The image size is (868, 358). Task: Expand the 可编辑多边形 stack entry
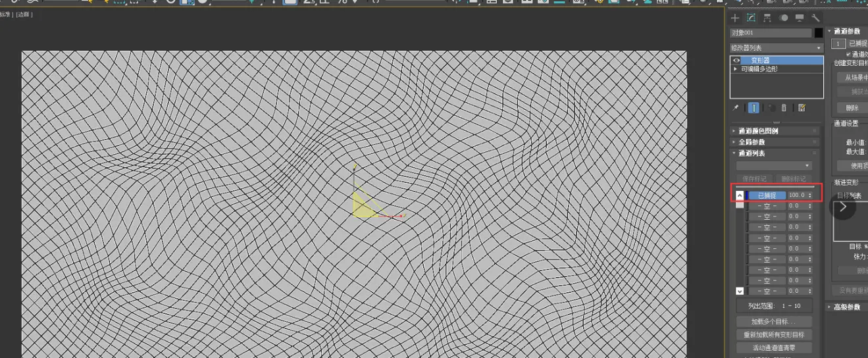point(736,68)
